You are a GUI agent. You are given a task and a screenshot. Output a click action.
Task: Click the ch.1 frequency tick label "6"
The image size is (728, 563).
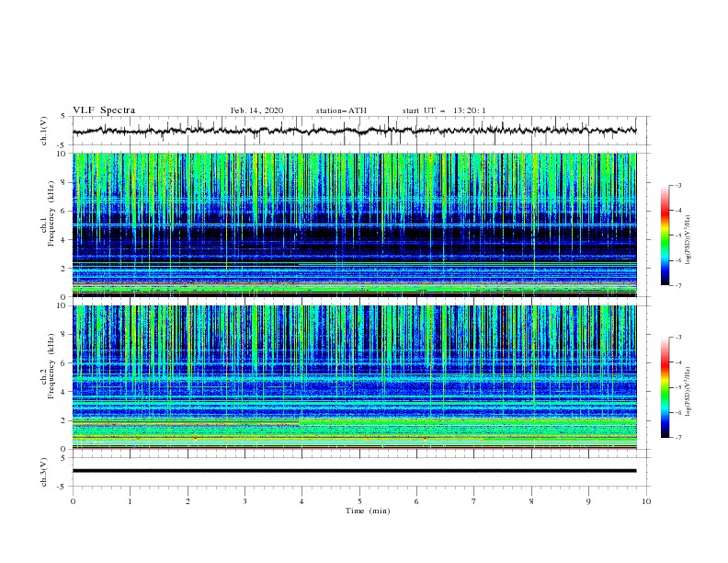click(x=63, y=211)
